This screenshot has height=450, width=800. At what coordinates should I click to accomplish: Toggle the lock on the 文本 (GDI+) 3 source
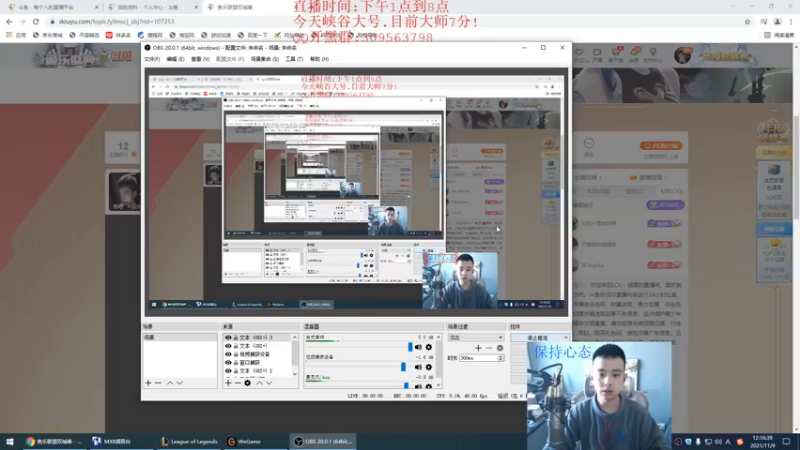[236, 337]
